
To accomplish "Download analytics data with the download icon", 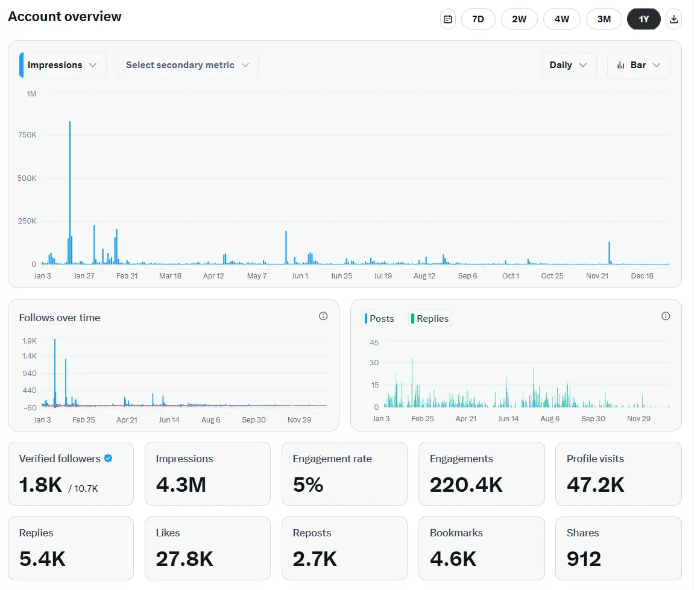I will coord(673,19).
